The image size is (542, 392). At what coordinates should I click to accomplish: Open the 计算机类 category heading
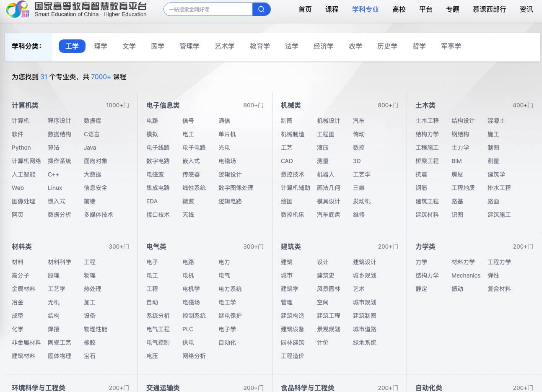(x=25, y=105)
